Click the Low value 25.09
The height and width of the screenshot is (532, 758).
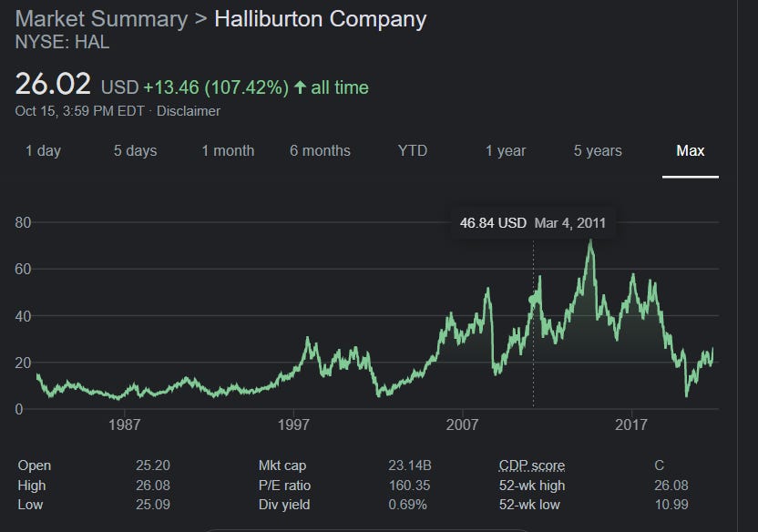153,505
